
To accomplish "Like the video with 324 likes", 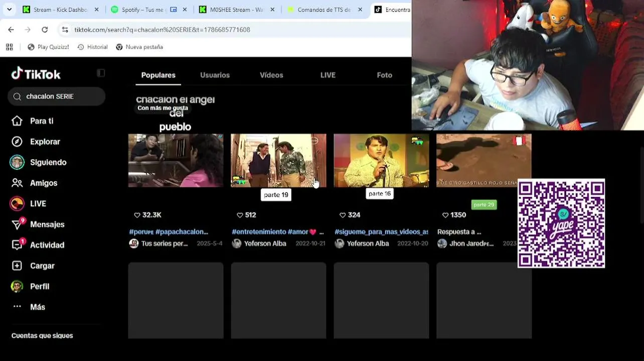I will pyautogui.click(x=343, y=215).
